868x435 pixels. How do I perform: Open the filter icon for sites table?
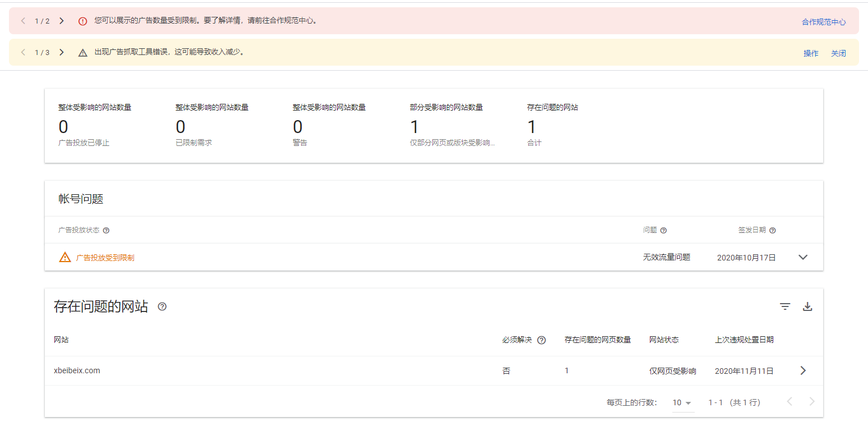click(x=785, y=306)
